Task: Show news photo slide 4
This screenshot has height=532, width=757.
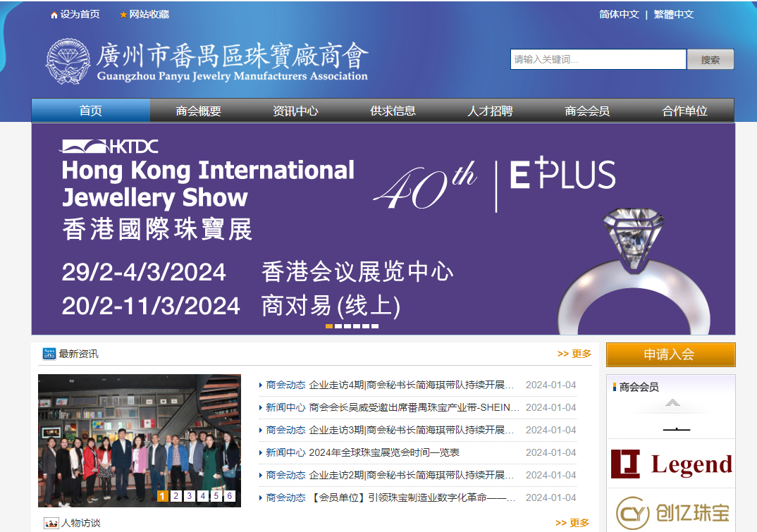Action: [x=203, y=496]
